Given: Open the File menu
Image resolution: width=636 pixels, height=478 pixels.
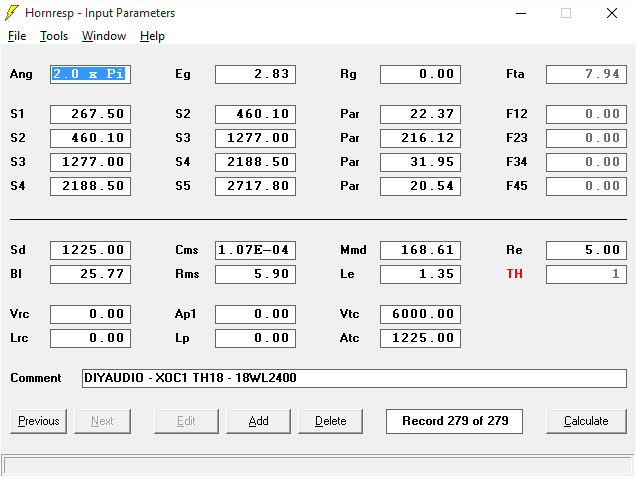Looking at the screenshot, I should 17,36.
